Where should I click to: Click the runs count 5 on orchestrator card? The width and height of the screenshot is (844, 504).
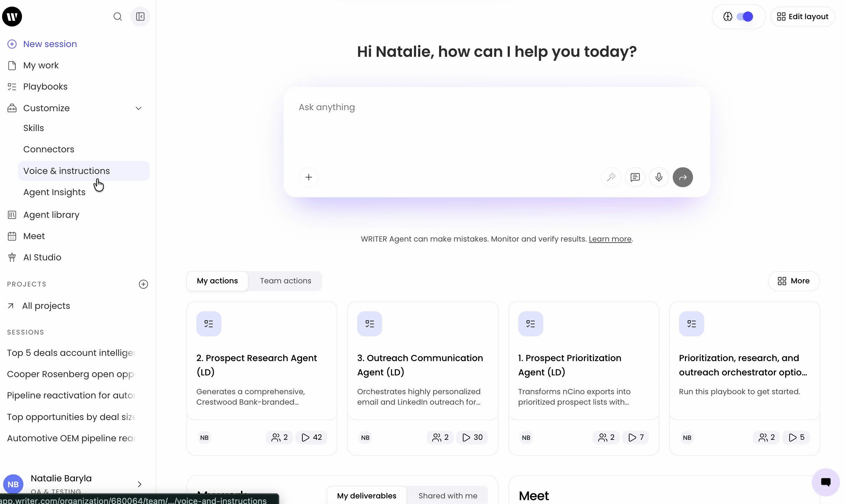point(796,437)
